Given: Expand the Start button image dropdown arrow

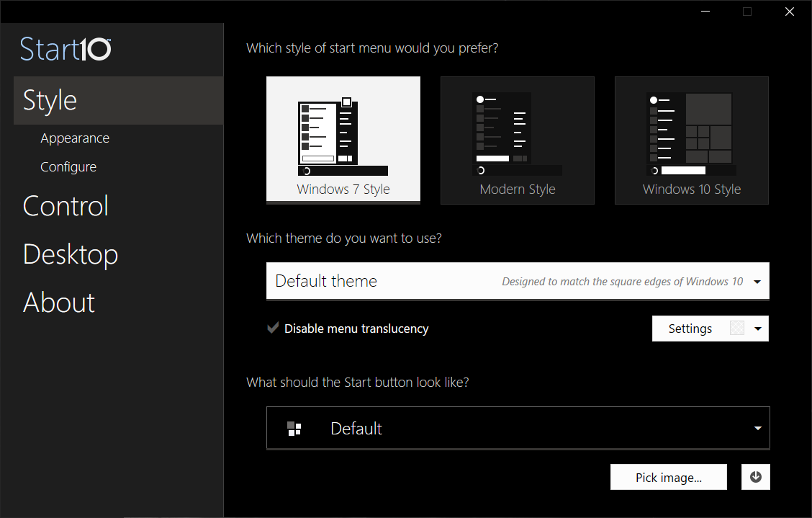Looking at the screenshot, I should pyautogui.click(x=757, y=429).
